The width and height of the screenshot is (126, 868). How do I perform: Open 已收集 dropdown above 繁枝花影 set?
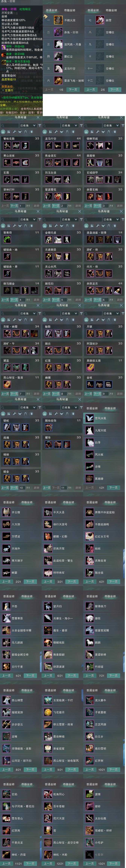click(x=28, y=125)
